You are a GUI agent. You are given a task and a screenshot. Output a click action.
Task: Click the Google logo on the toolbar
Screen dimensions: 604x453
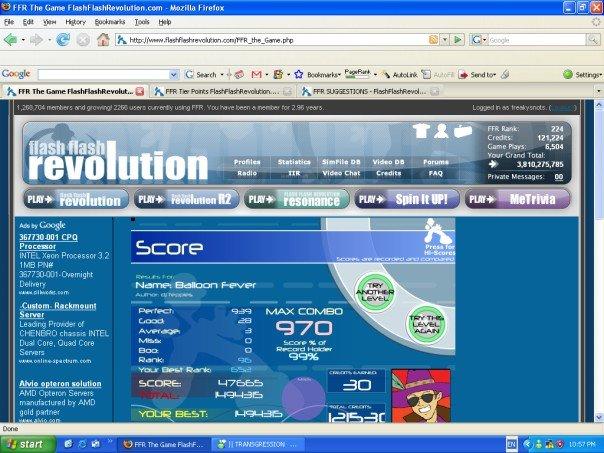pos(16,74)
